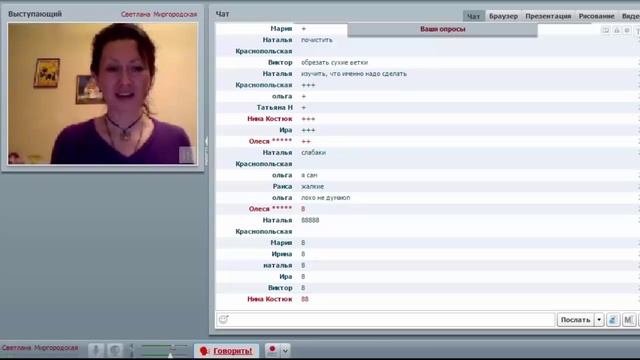Pause the speaker video via pause overlay
This screenshot has height=360, width=640.
click(187, 155)
